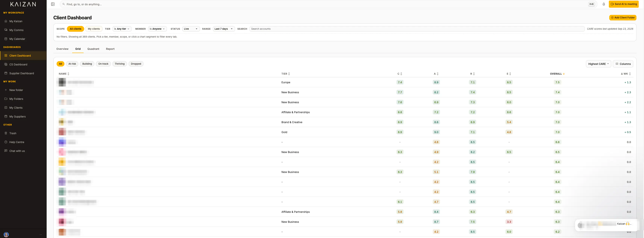Screen dimensions: 644x238
Task: Filter grid by Building
Action: pos(87,64)
